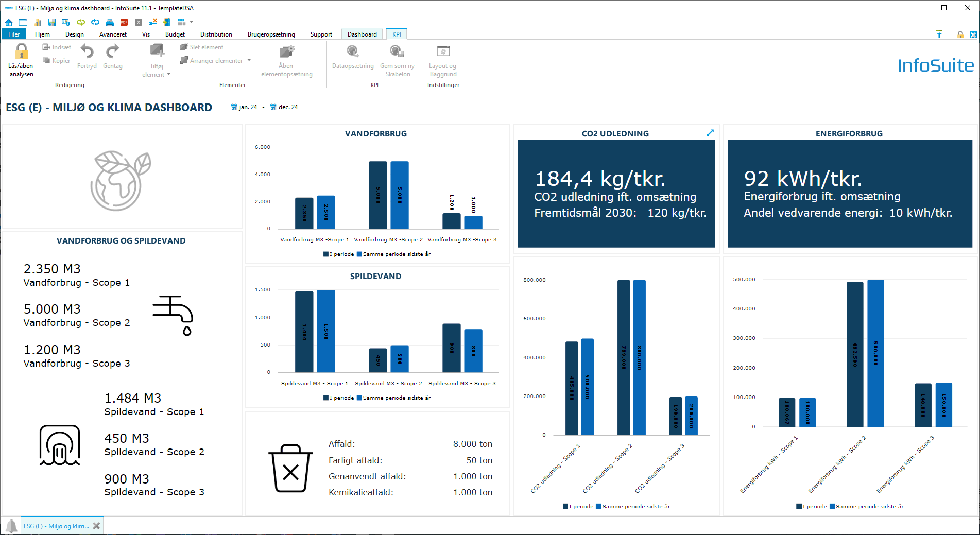This screenshot has width=980, height=535.
Task: Click the bar chart buildings icon in toolbar
Action: (x=38, y=22)
